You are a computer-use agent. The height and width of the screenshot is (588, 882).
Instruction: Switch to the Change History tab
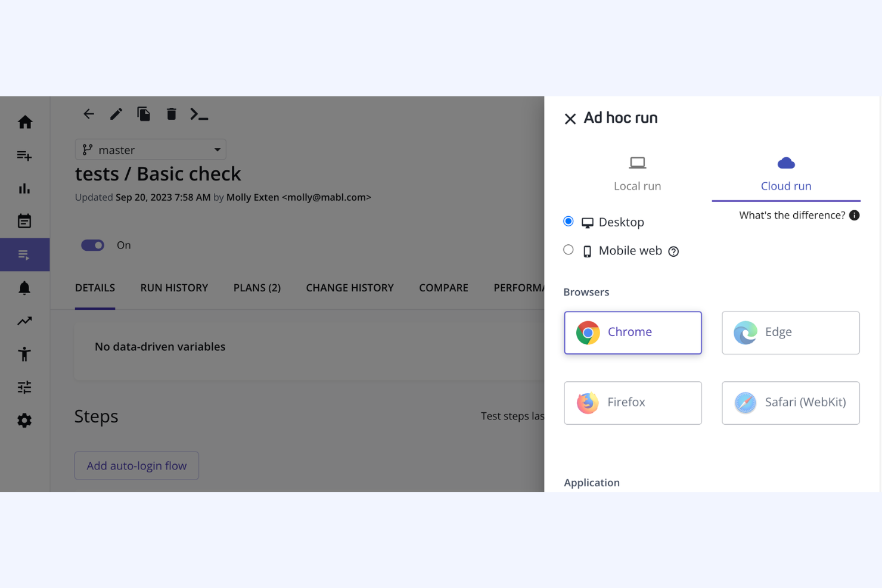(350, 288)
